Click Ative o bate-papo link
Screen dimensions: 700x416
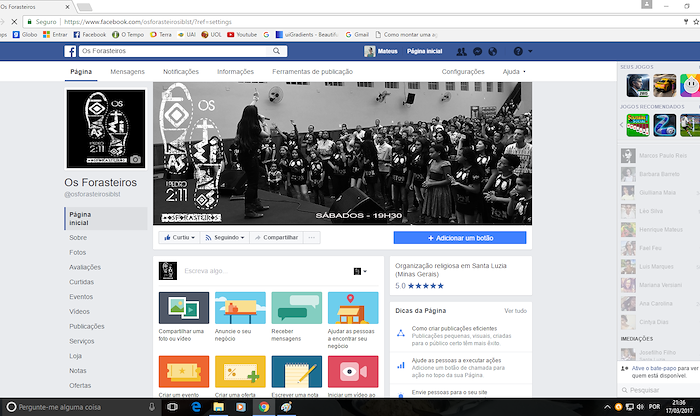(654, 368)
